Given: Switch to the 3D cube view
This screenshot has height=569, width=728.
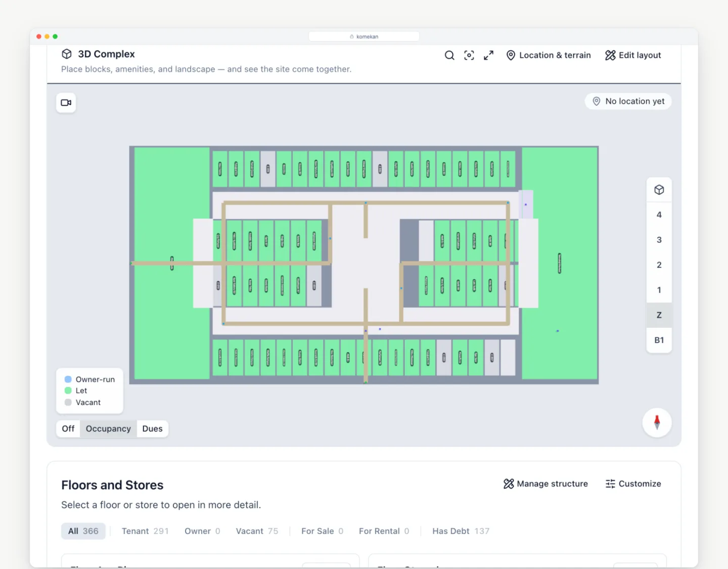Looking at the screenshot, I should click(x=659, y=190).
